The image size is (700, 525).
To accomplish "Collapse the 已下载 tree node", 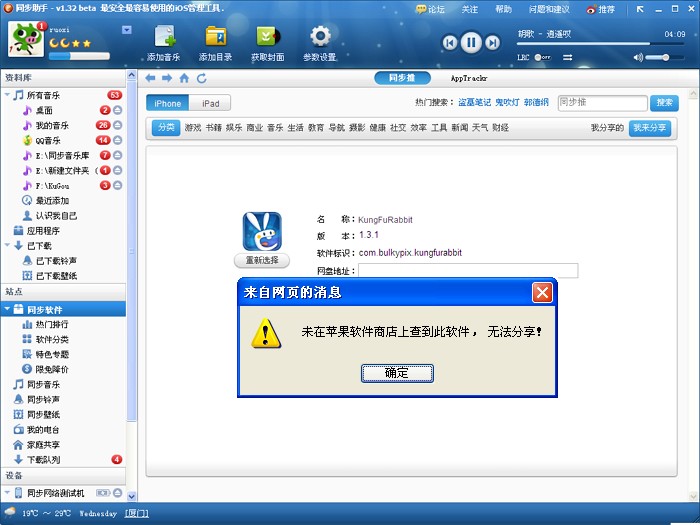I will pyautogui.click(x=7, y=245).
